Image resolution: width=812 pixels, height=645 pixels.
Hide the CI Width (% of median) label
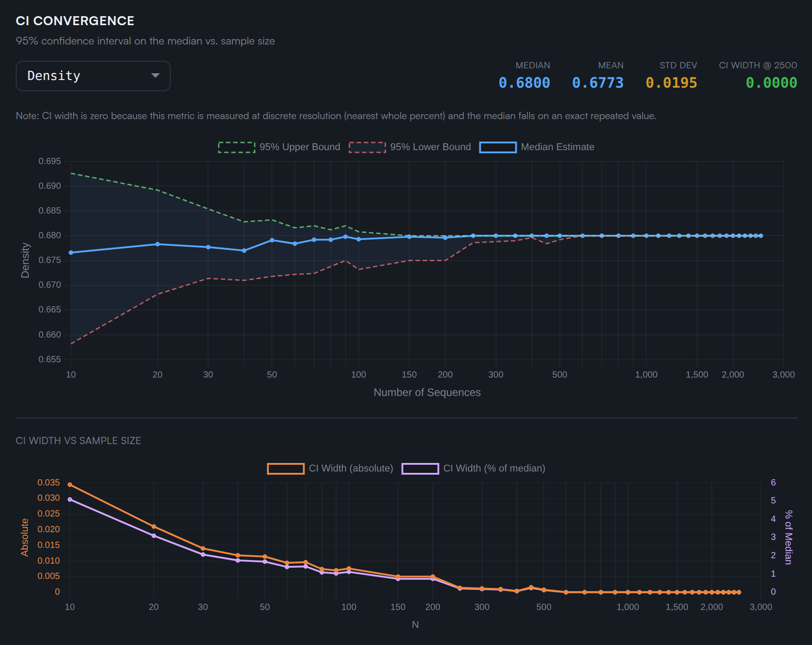coord(494,468)
